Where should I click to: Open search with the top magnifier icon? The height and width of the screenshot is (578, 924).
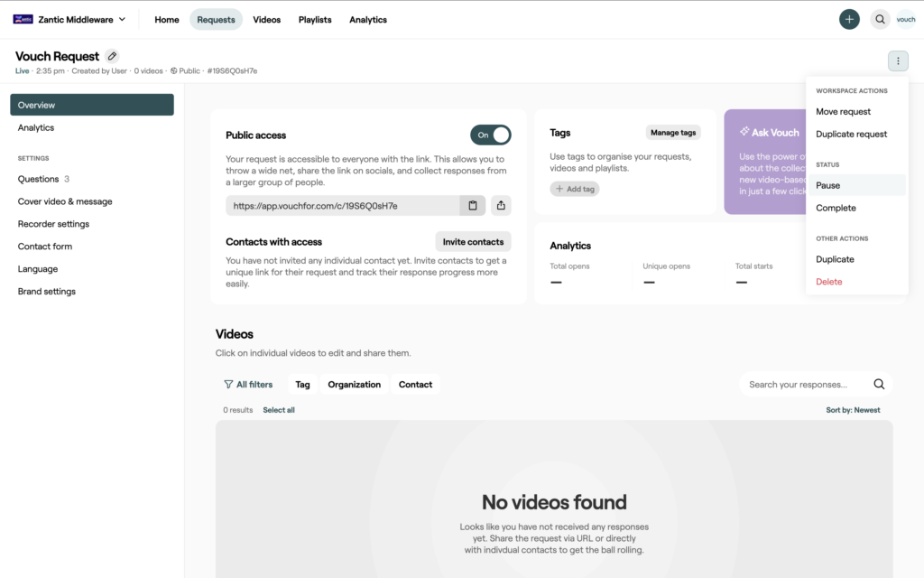(x=880, y=20)
